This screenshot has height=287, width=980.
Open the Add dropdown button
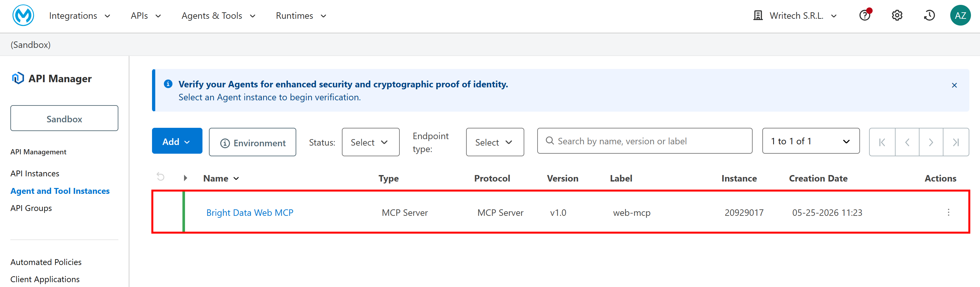(x=177, y=141)
